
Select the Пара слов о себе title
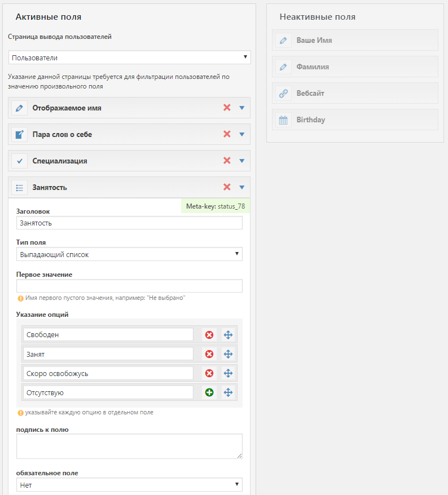click(62, 135)
